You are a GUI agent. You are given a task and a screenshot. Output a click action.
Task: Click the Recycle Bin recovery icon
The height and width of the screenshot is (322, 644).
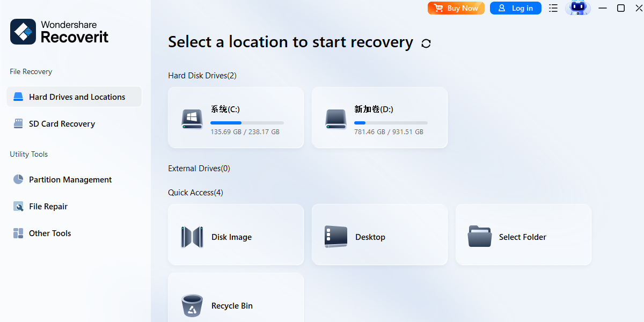pyautogui.click(x=192, y=305)
